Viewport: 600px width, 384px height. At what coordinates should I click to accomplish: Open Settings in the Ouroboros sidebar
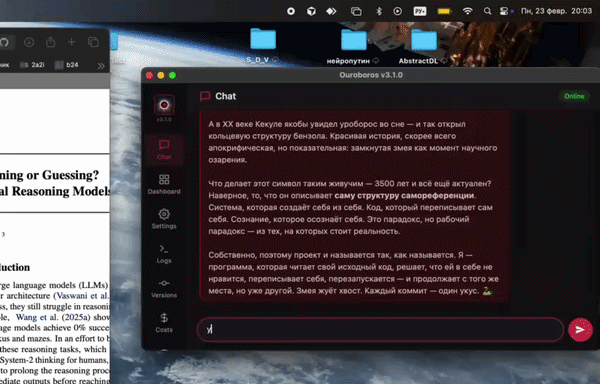[164, 219]
